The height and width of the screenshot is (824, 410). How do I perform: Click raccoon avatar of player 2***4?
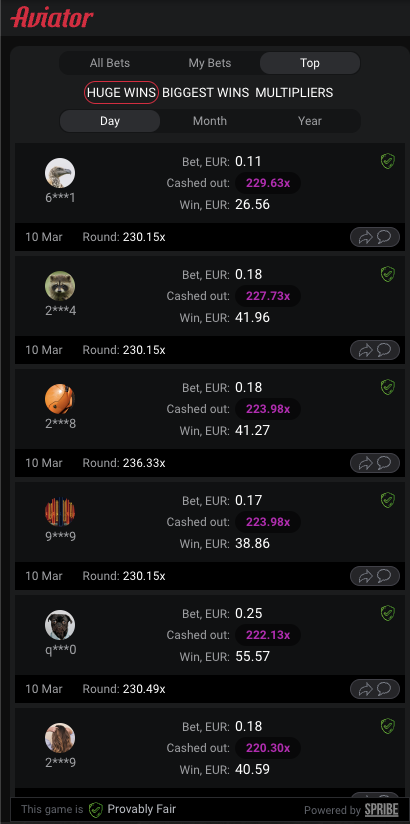click(60, 286)
